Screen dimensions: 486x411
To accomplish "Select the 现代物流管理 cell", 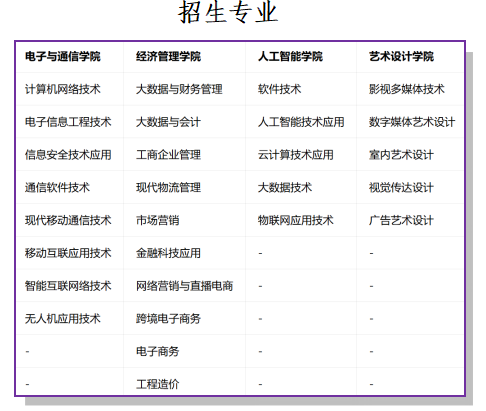I will point(168,187).
